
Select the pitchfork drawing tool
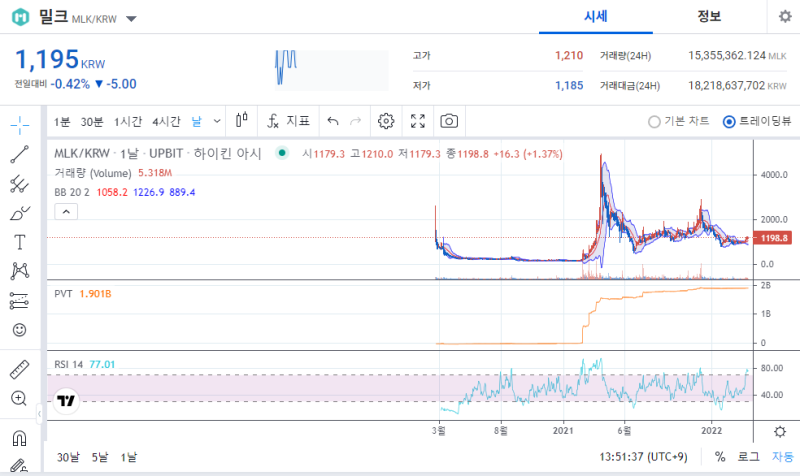19,184
